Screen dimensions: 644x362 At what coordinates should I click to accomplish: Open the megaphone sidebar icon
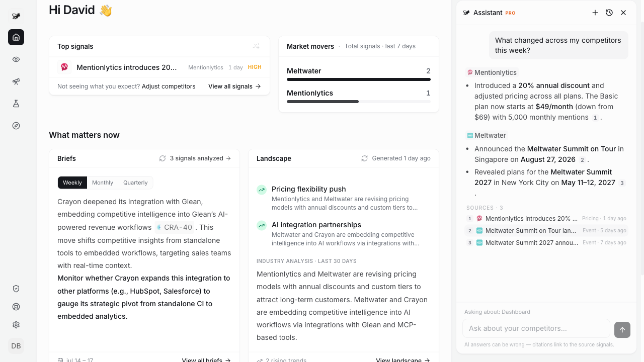click(x=16, y=81)
